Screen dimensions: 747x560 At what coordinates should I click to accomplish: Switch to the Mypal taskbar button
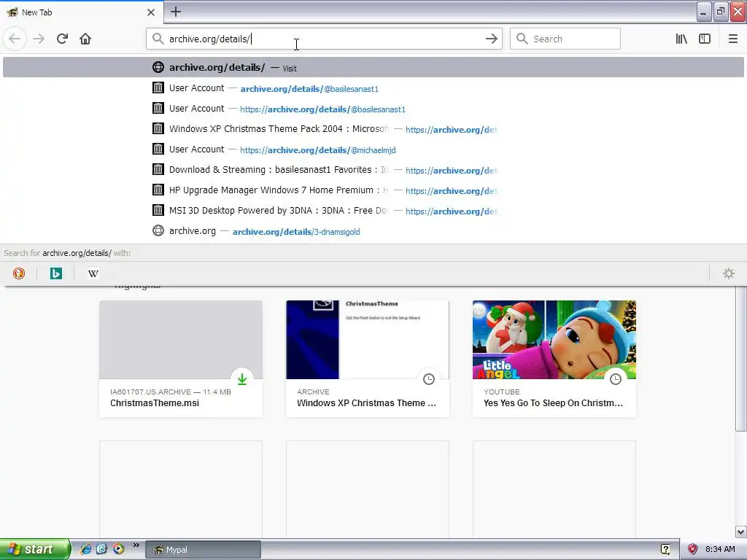pyautogui.click(x=203, y=550)
